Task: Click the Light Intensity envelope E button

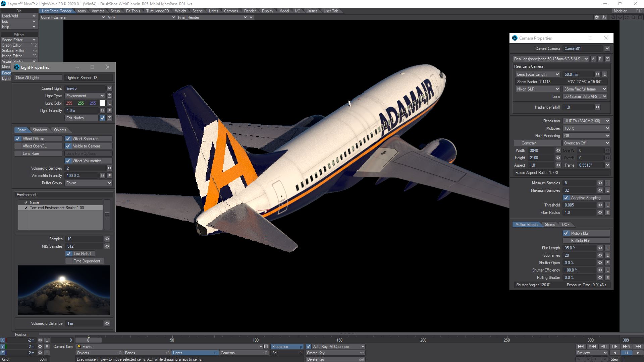Action: [x=109, y=111]
